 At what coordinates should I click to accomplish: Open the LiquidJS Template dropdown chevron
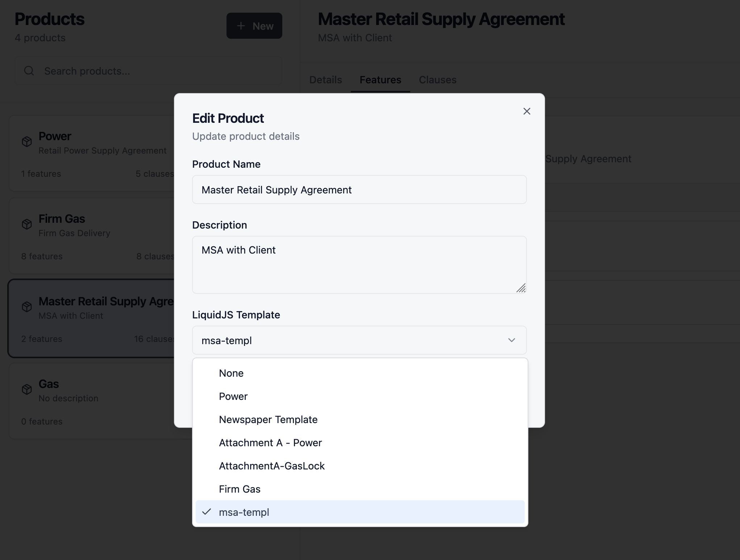tap(511, 340)
